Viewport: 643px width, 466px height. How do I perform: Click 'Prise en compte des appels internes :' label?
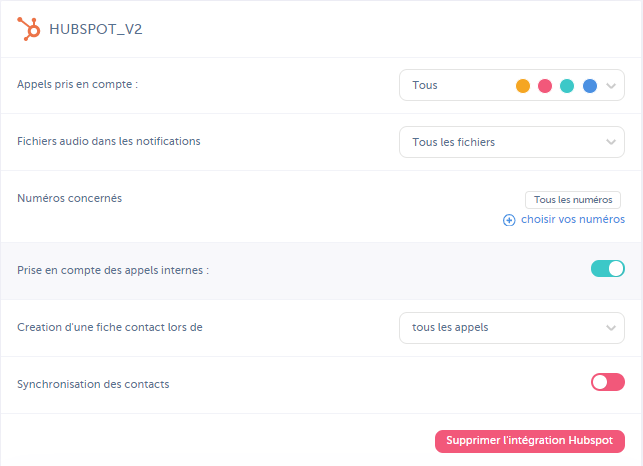coord(113,270)
